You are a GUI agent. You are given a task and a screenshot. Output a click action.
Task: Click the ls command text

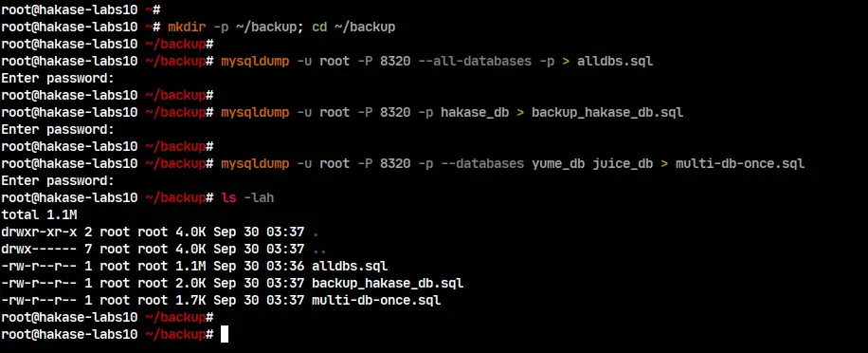228,197
